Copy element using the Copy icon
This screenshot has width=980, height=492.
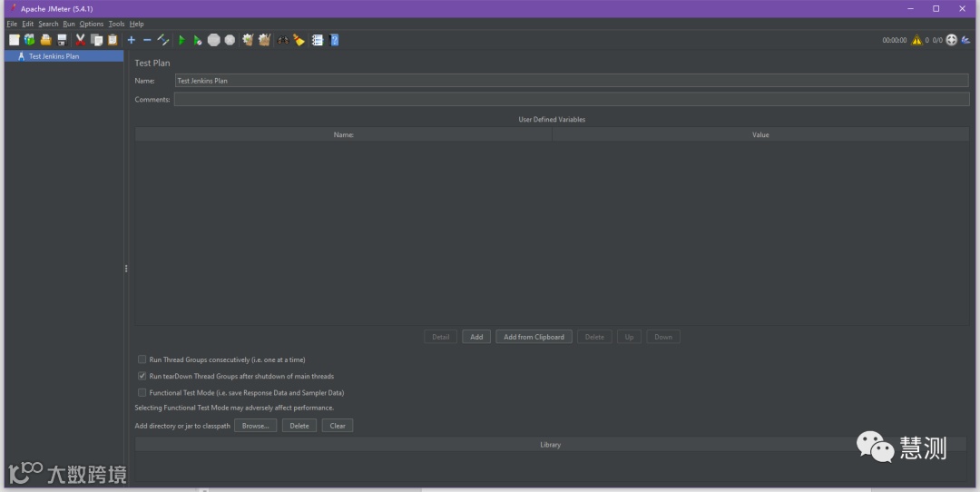pos(96,40)
